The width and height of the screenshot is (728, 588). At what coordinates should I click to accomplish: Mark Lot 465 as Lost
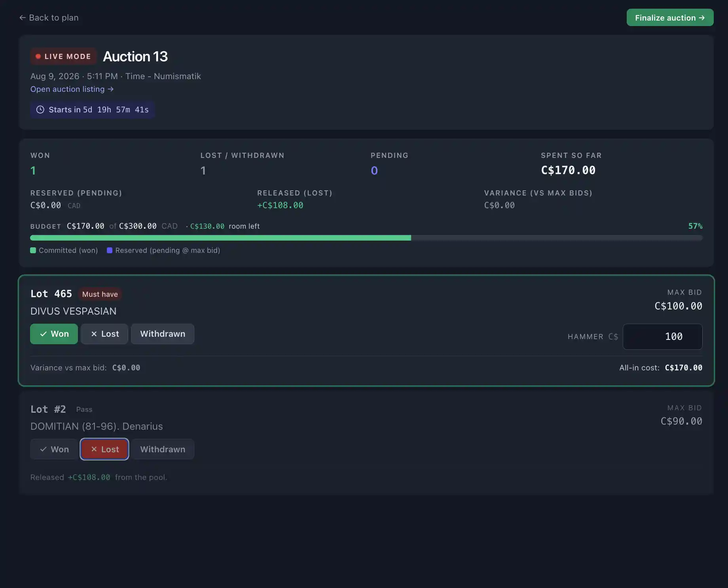click(x=104, y=334)
